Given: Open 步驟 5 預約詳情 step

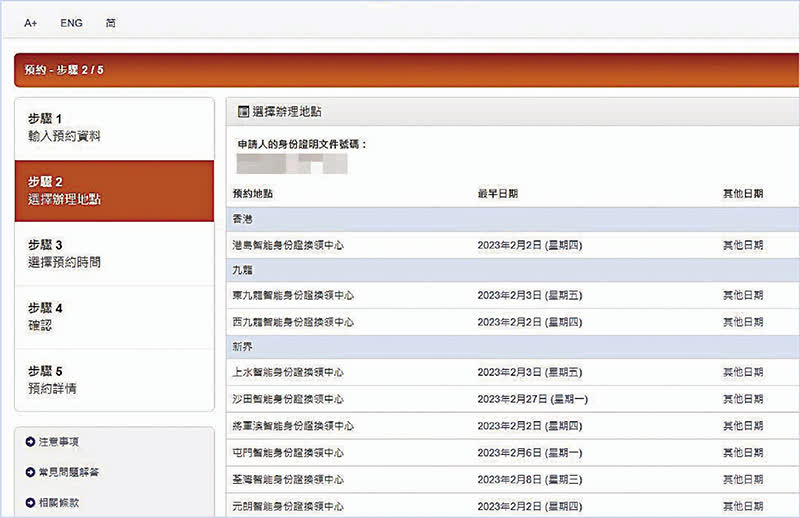Looking at the screenshot, I should [115, 379].
